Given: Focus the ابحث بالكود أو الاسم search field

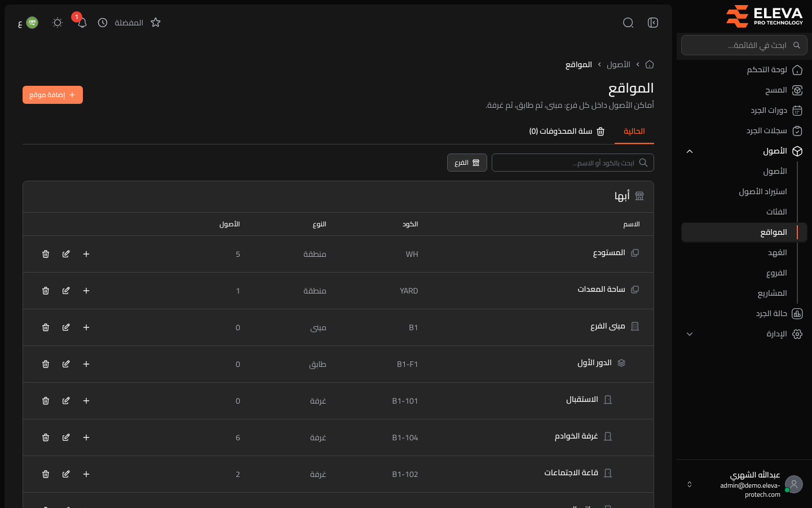Looking at the screenshot, I should 573,163.
